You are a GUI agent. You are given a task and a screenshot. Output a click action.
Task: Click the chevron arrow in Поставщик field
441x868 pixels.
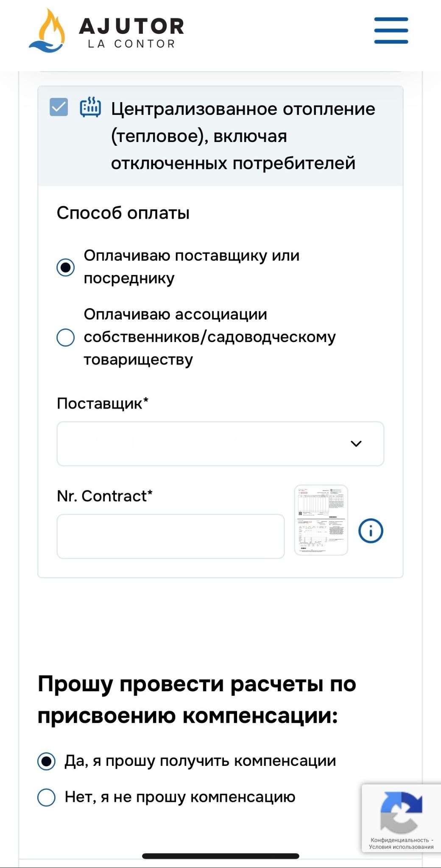tap(356, 444)
